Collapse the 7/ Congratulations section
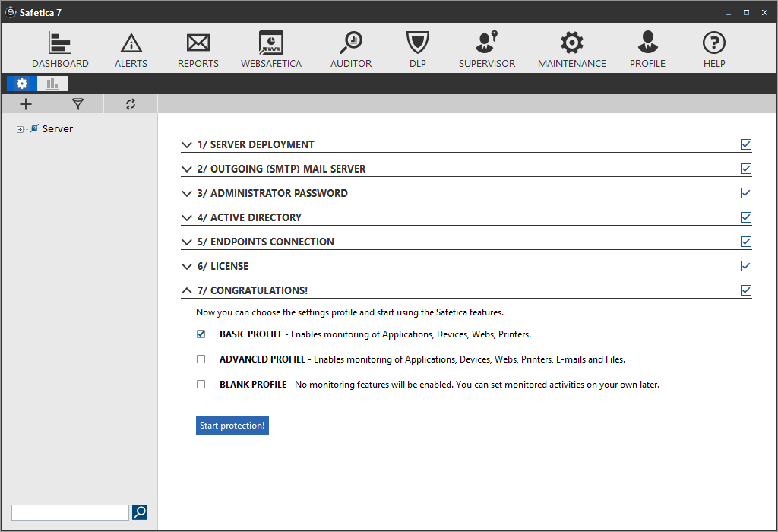Screen dimensions: 778x532 click(x=187, y=291)
